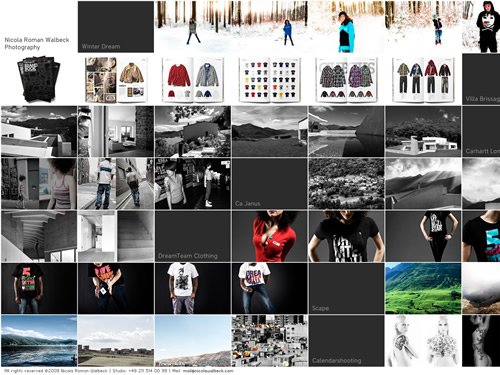Open the woman in red top photo
500x375 pixels.
coord(269,236)
